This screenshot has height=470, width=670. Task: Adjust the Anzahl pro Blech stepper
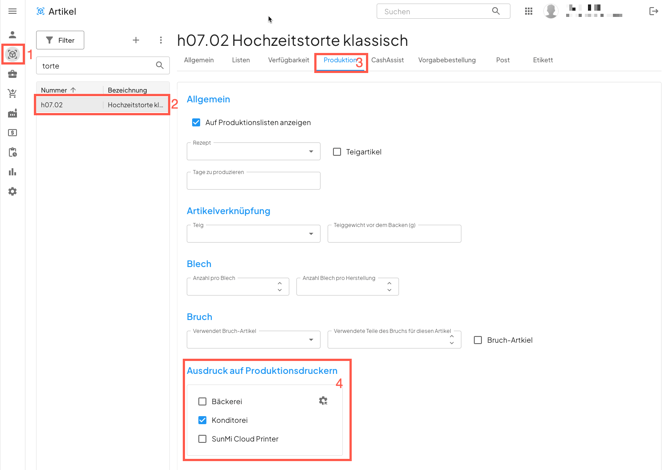(x=280, y=287)
